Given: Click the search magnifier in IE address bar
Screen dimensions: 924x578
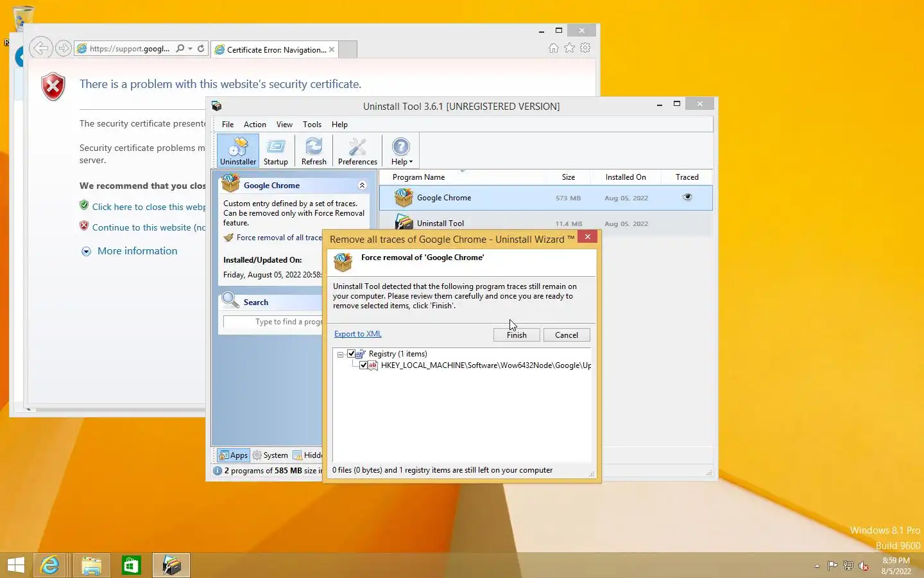Looking at the screenshot, I should (180, 48).
